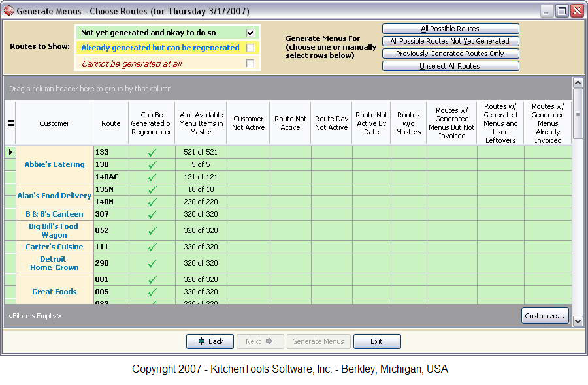Click the green checkmark for route 111

pos(152,247)
